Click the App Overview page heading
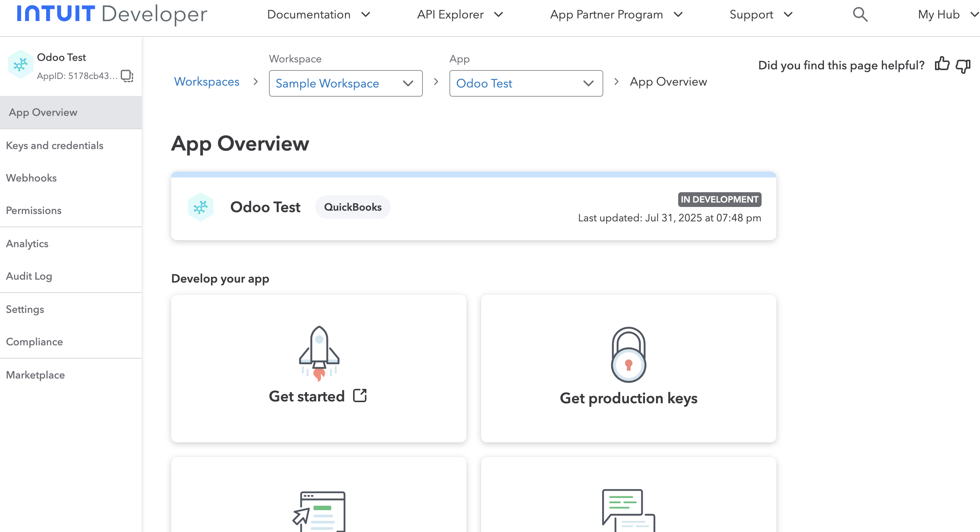980x532 pixels. click(240, 144)
